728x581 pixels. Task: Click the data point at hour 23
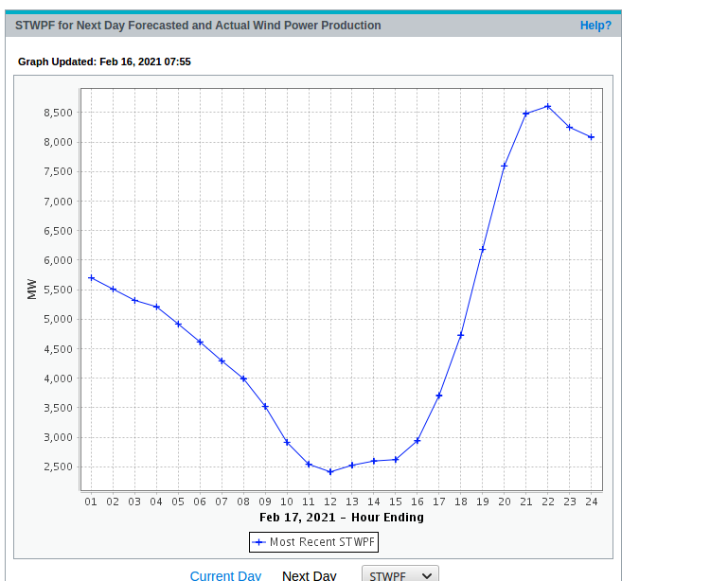570,127
